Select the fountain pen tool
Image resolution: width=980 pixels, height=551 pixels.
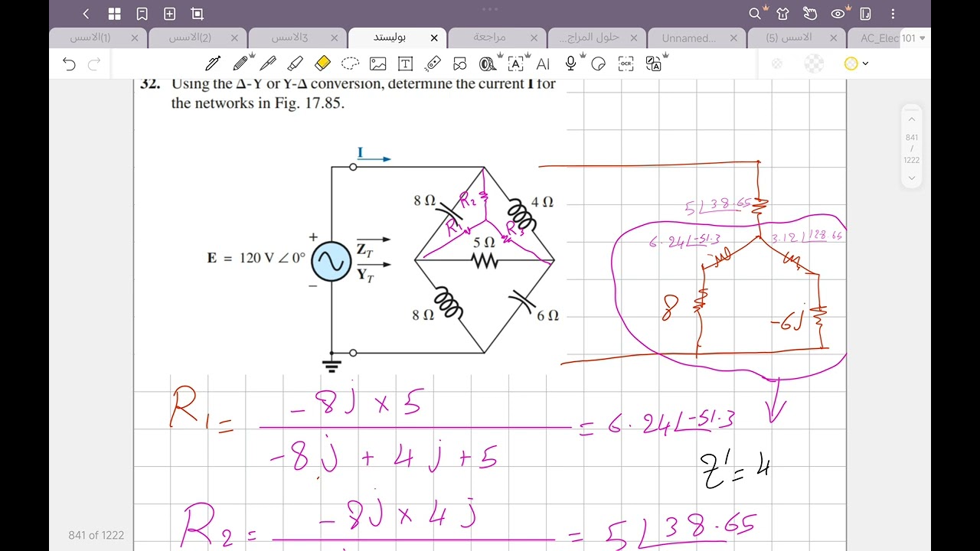213,64
